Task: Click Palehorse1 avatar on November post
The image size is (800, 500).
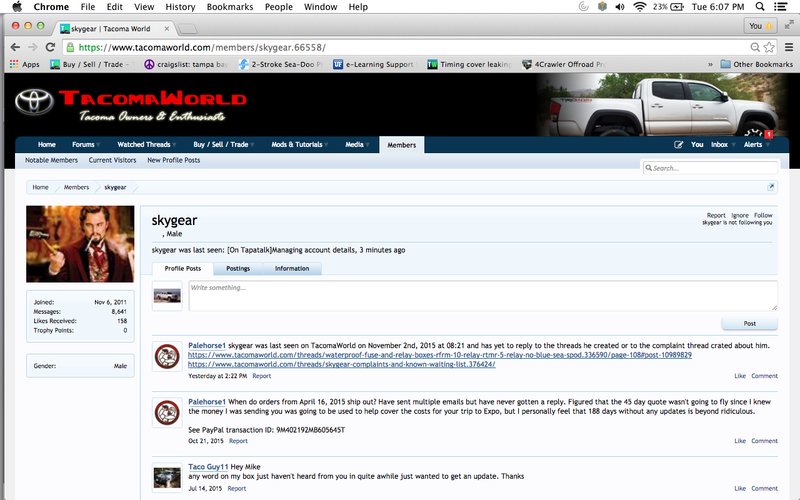Action: point(167,356)
